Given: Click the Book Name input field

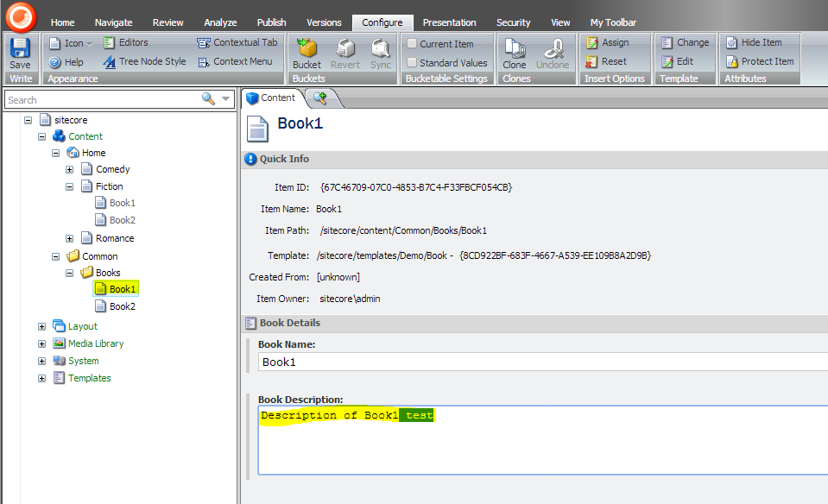Looking at the screenshot, I should [x=543, y=362].
